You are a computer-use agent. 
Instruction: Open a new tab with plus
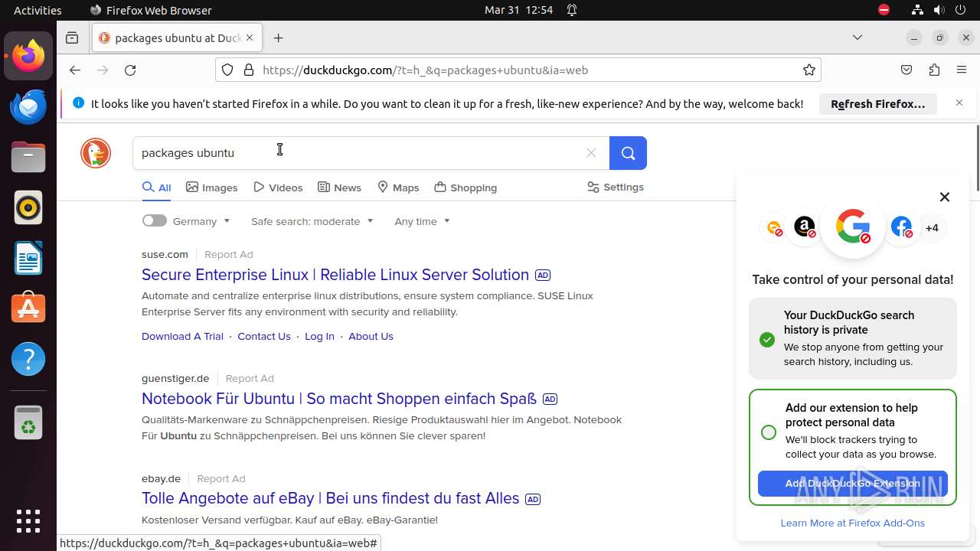(279, 37)
